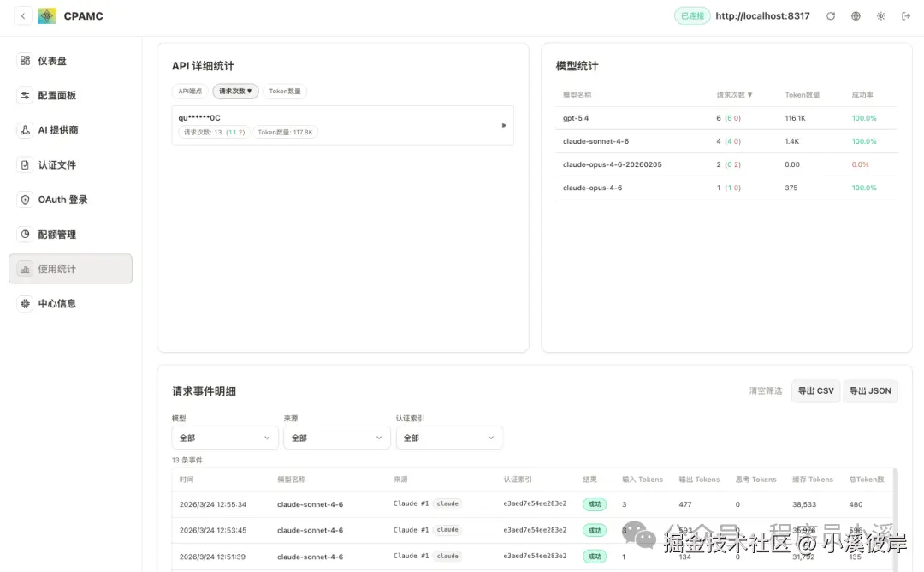Open 认证文件 in the sidebar
The width and height of the screenshot is (924, 572).
(x=71, y=165)
